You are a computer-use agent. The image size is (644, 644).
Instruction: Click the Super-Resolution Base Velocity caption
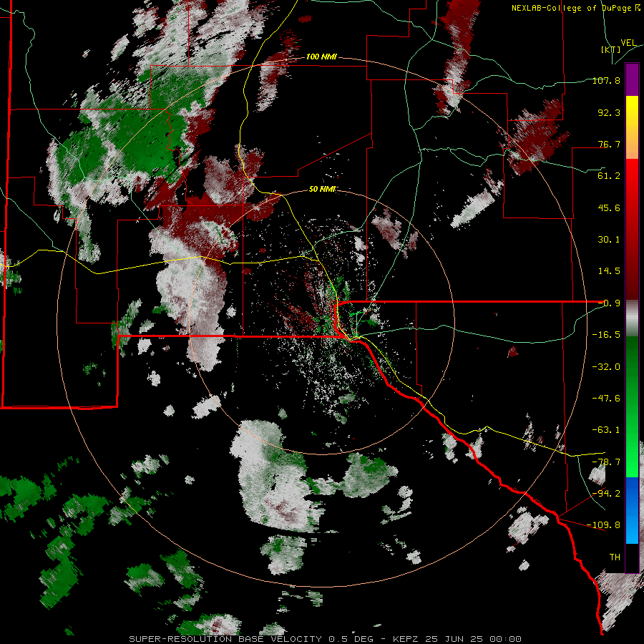coord(326,639)
